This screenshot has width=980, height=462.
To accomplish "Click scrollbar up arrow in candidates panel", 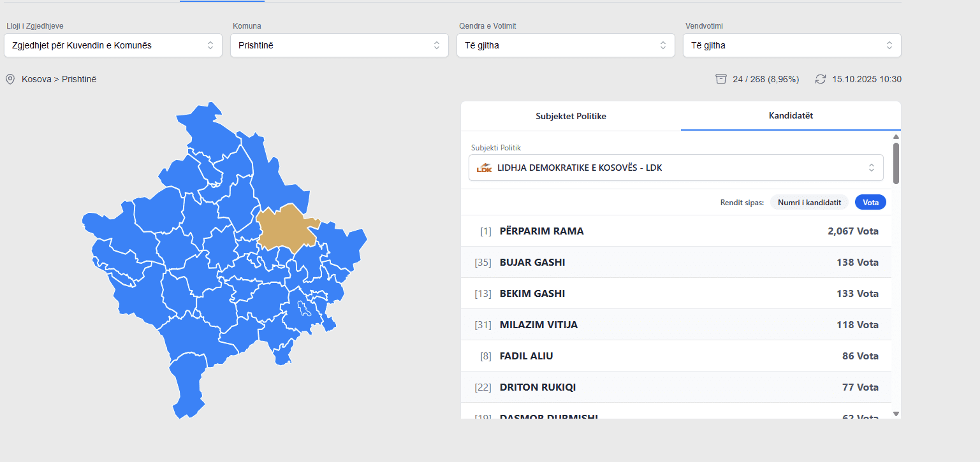I will [896, 137].
